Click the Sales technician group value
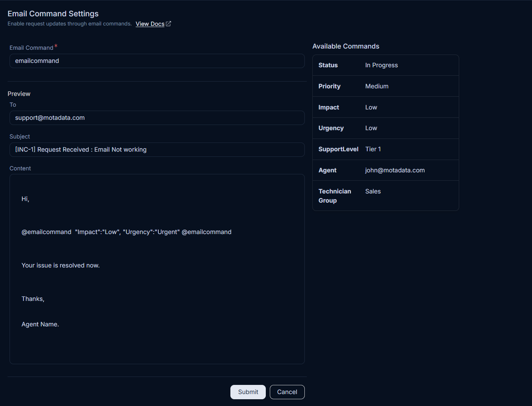The width and height of the screenshot is (532, 406). [373, 191]
